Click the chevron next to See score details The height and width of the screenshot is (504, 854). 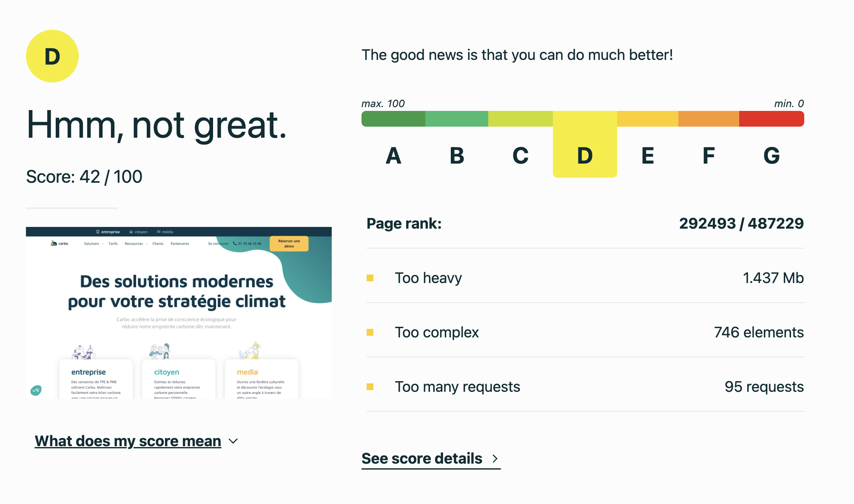click(x=495, y=459)
